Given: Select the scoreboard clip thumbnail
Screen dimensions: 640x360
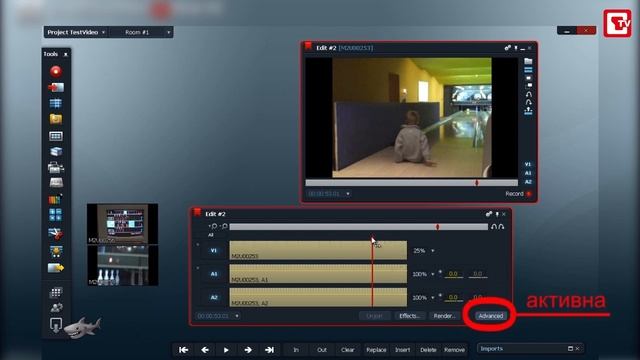Looking at the screenshot, I should pyautogui.click(x=122, y=224).
